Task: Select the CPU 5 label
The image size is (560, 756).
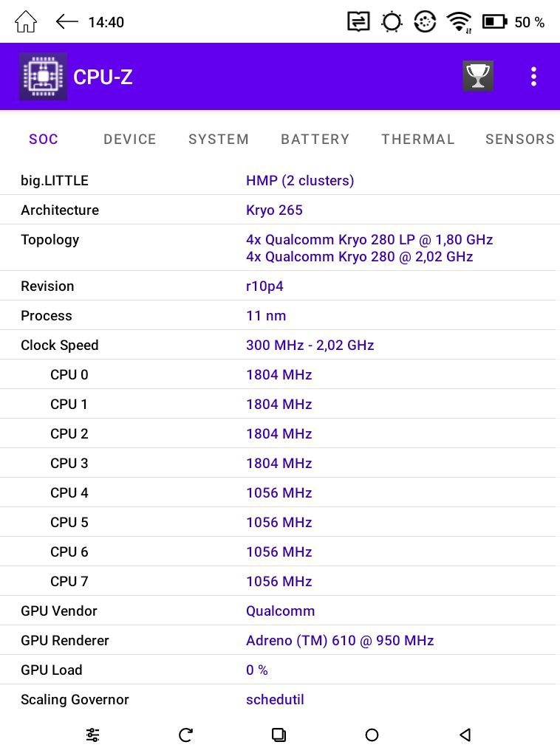Action: (x=69, y=523)
